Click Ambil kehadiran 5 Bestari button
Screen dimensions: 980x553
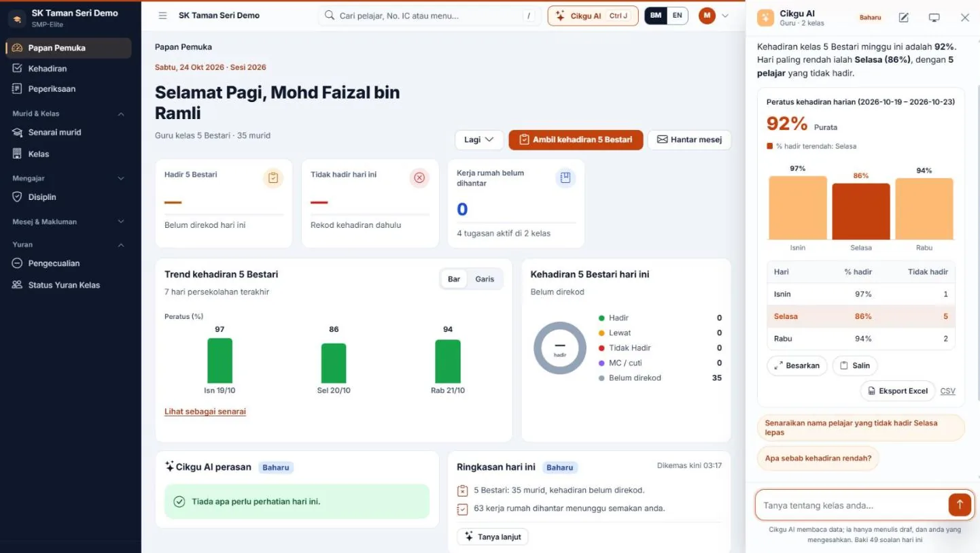(576, 139)
